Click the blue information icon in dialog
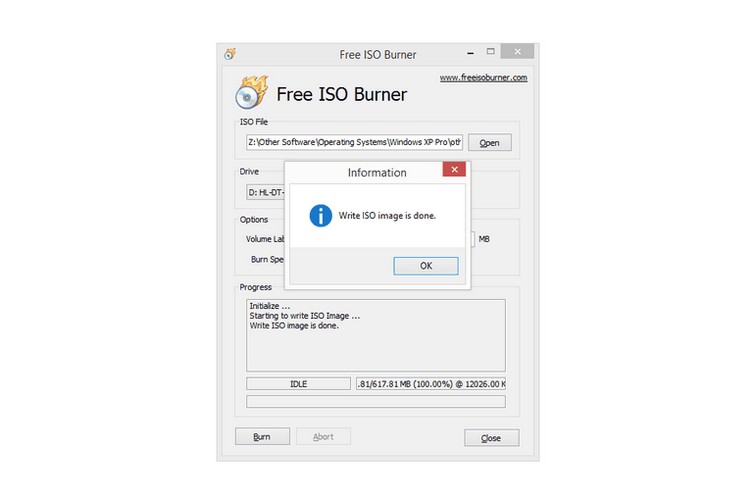The image size is (753, 502). [x=320, y=215]
